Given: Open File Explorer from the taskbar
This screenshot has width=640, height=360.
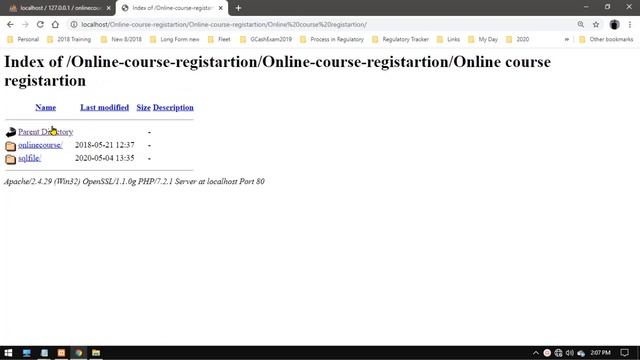Looking at the screenshot, I should coord(96,353).
